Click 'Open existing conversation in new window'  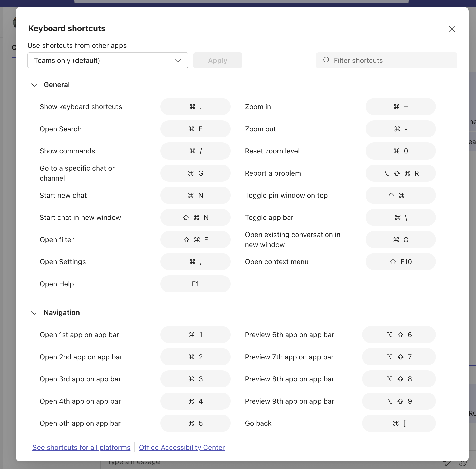(293, 240)
